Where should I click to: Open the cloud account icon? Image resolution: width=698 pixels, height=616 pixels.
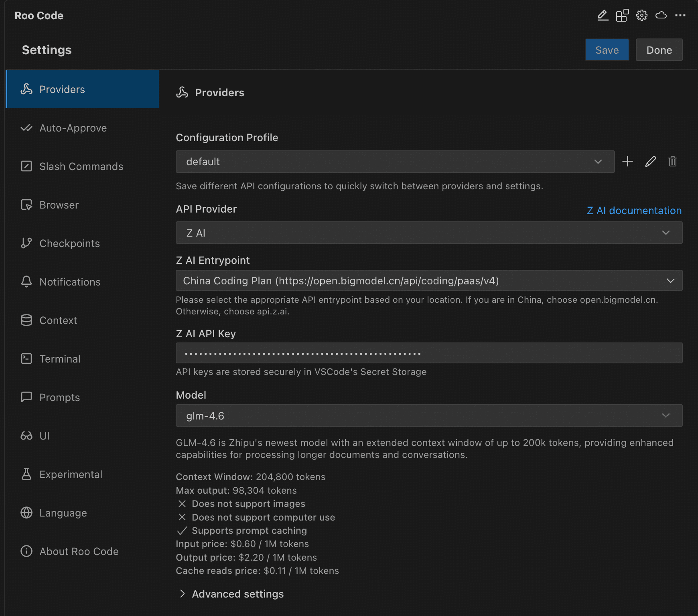[661, 16]
